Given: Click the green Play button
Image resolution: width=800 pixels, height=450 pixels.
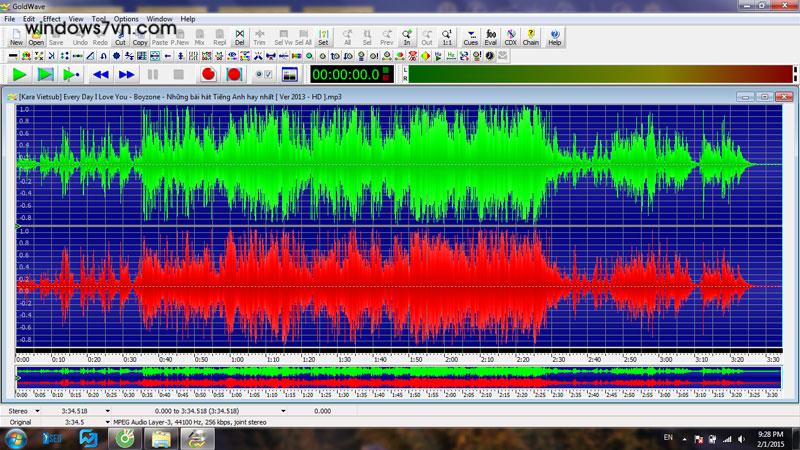Looking at the screenshot, I should (x=19, y=74).
